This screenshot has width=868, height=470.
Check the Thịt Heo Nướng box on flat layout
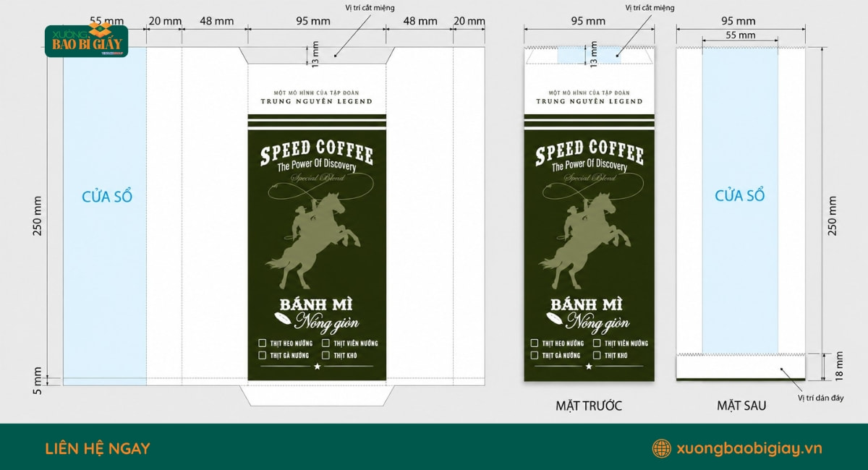pyautogui.click(x=262, y=343)
